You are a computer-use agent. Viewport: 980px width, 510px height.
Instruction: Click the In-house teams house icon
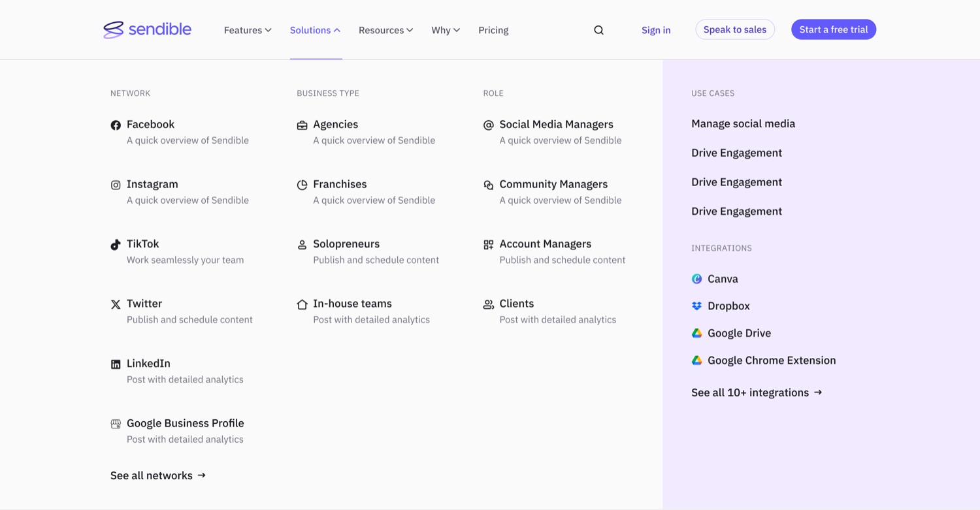302,304
